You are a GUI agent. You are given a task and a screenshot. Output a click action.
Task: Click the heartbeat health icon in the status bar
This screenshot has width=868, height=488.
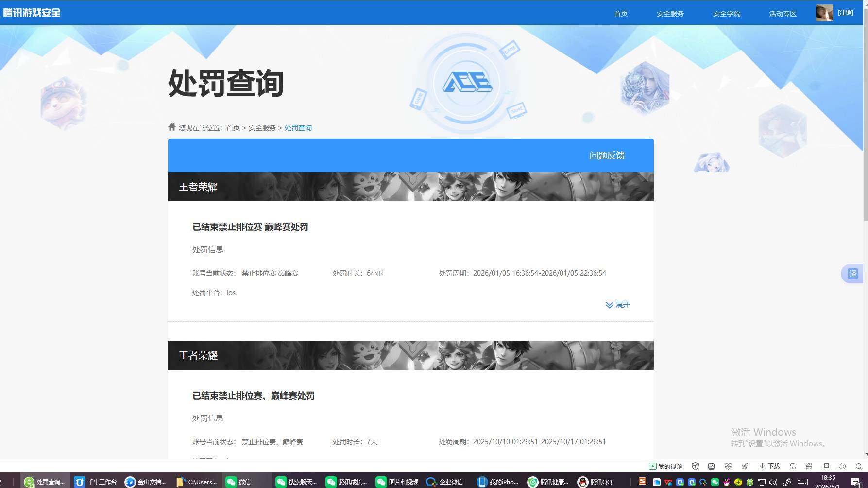(728, 466)
